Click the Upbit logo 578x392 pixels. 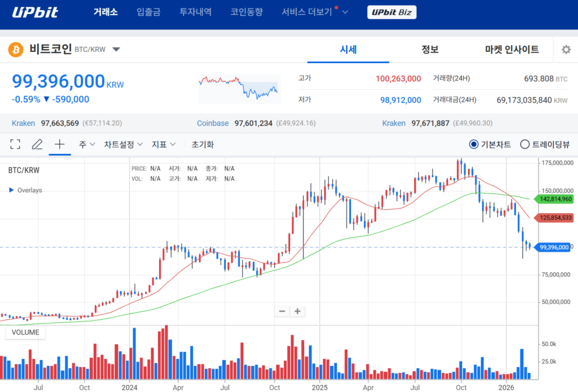click(x=35, y=12)
